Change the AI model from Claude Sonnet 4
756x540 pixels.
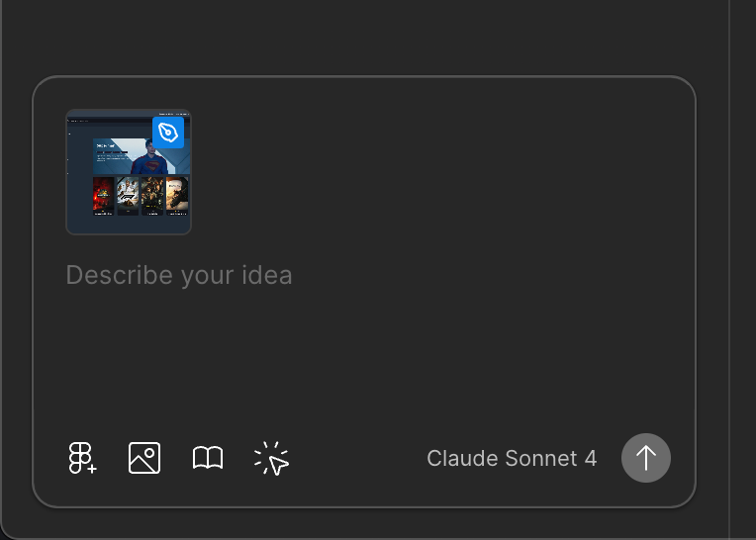512,458
